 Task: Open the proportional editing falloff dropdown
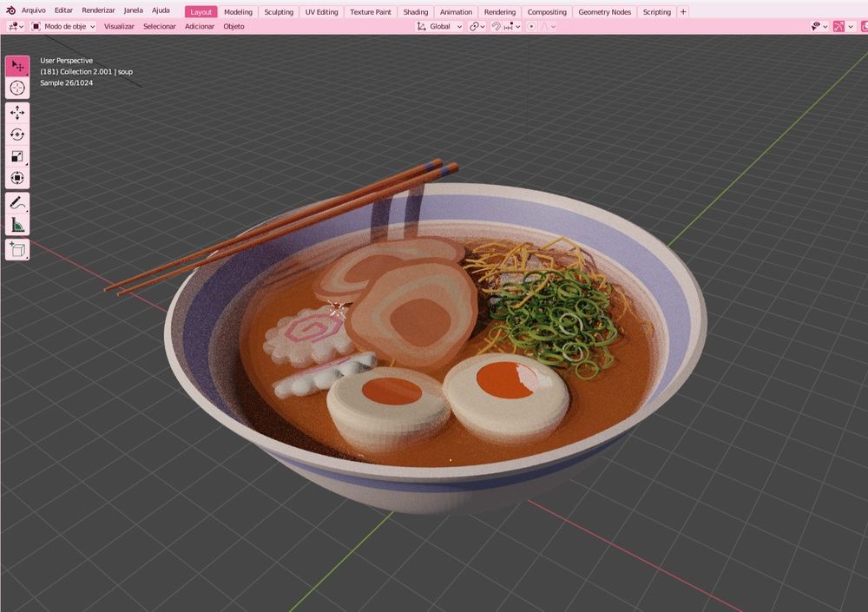(548, 27)
